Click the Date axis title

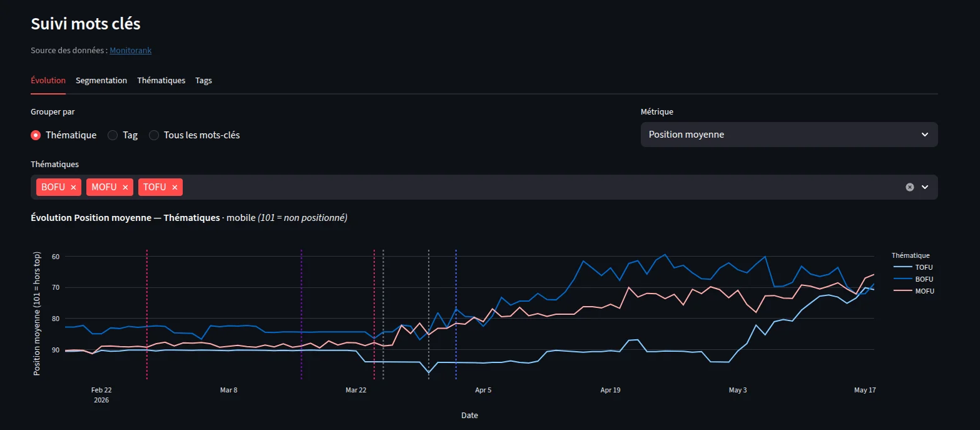[x=469, y=415]
